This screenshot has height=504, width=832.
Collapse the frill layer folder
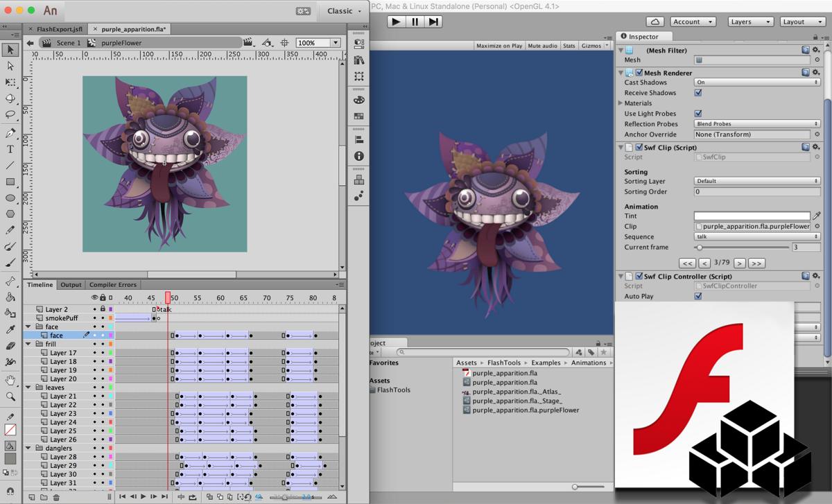pyautogui.click(x=28, y=344)
